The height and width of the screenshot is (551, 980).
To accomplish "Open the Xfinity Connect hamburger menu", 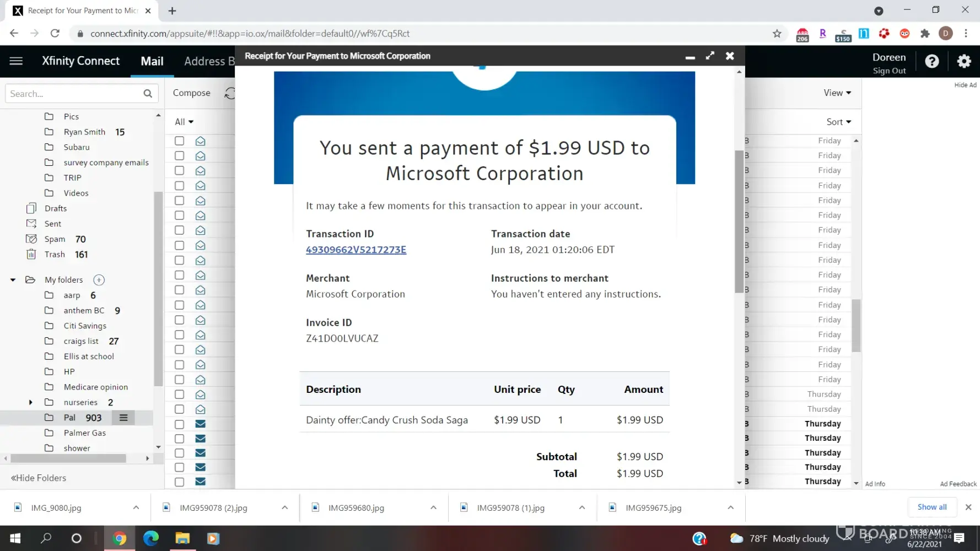I will [x=16, y=61].
